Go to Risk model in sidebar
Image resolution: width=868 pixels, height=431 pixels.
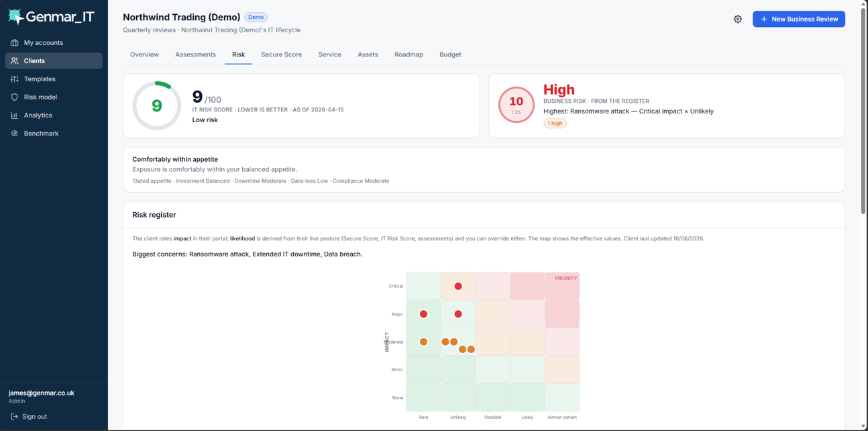pyautogui.click(x=54, y=97)
